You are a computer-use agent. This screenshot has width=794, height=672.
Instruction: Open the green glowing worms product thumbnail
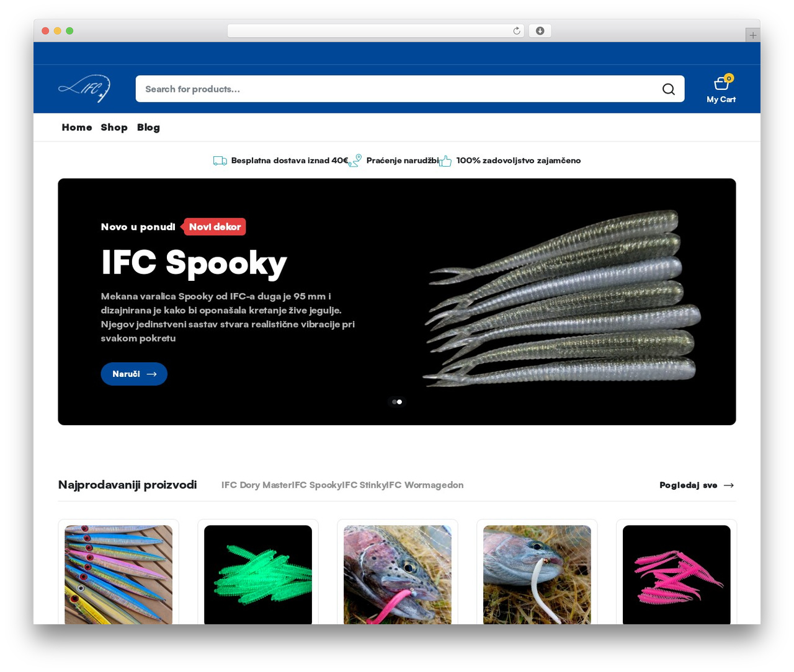pyautogui.click(x=258, y=575)
